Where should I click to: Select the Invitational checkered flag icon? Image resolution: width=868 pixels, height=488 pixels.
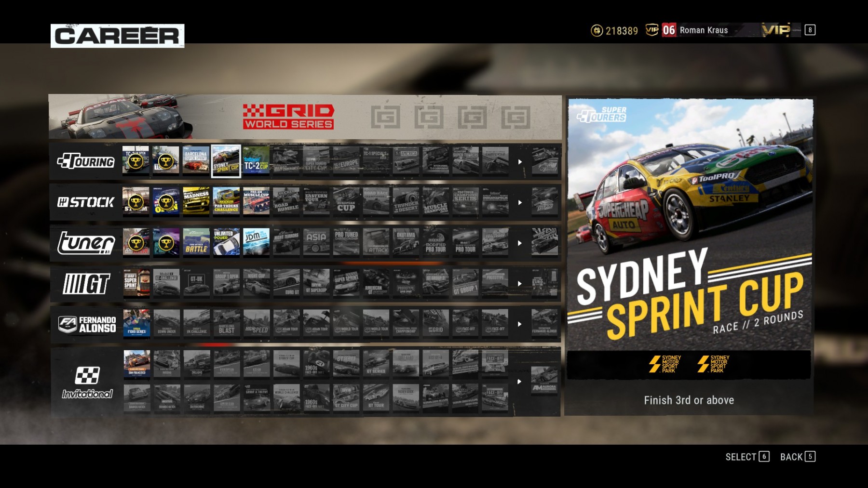[x=87, y=375]
